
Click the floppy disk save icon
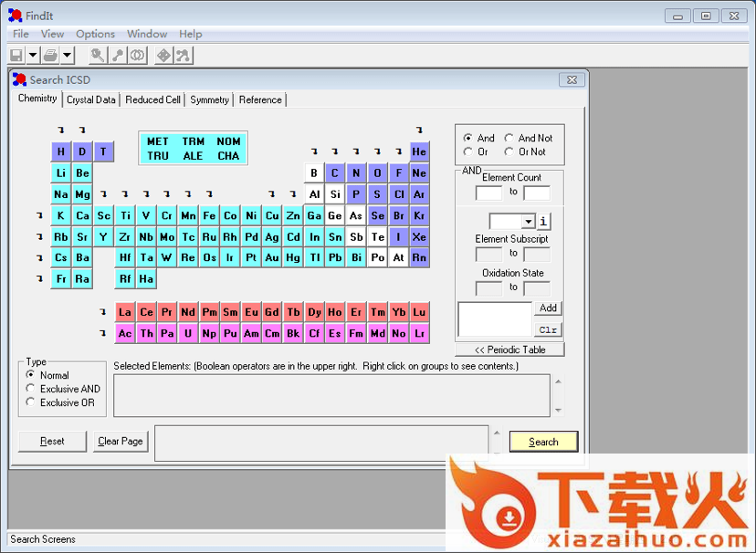coord(16,56)
